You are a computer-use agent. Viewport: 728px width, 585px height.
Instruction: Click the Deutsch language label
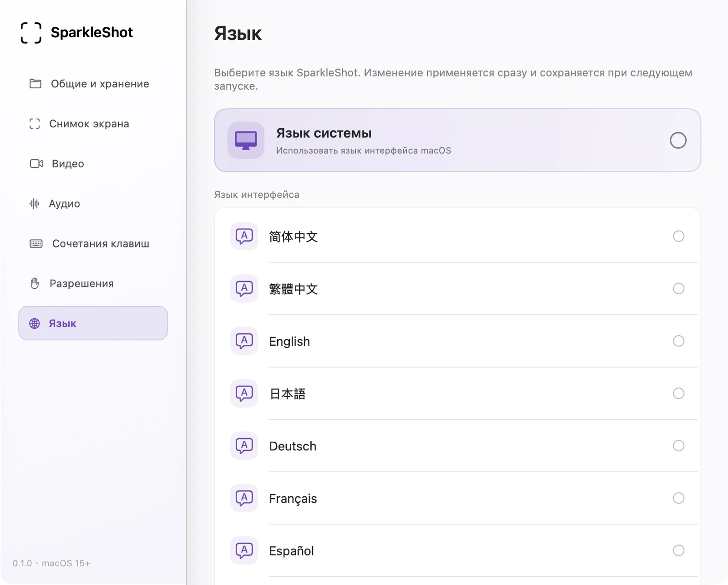coord(293,446)
